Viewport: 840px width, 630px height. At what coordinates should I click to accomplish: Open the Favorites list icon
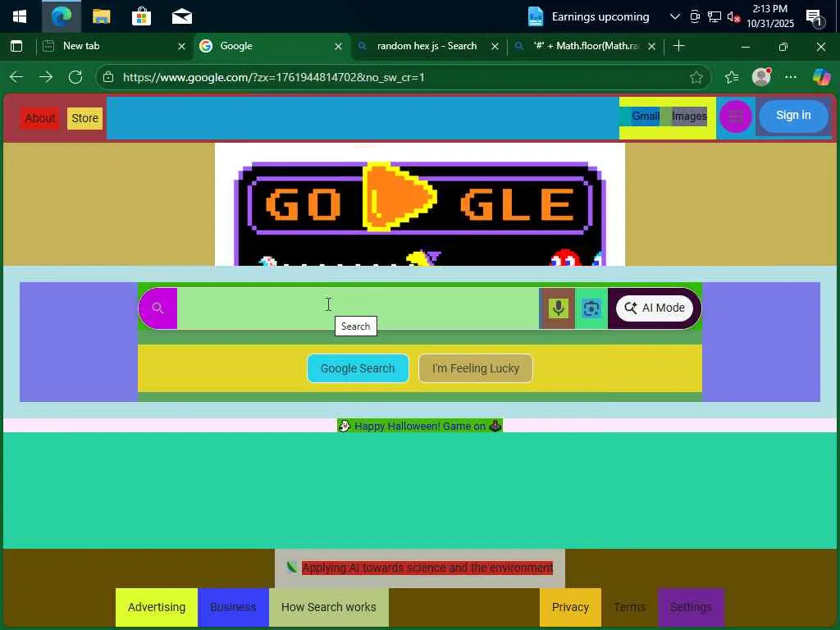coord(732,78)
